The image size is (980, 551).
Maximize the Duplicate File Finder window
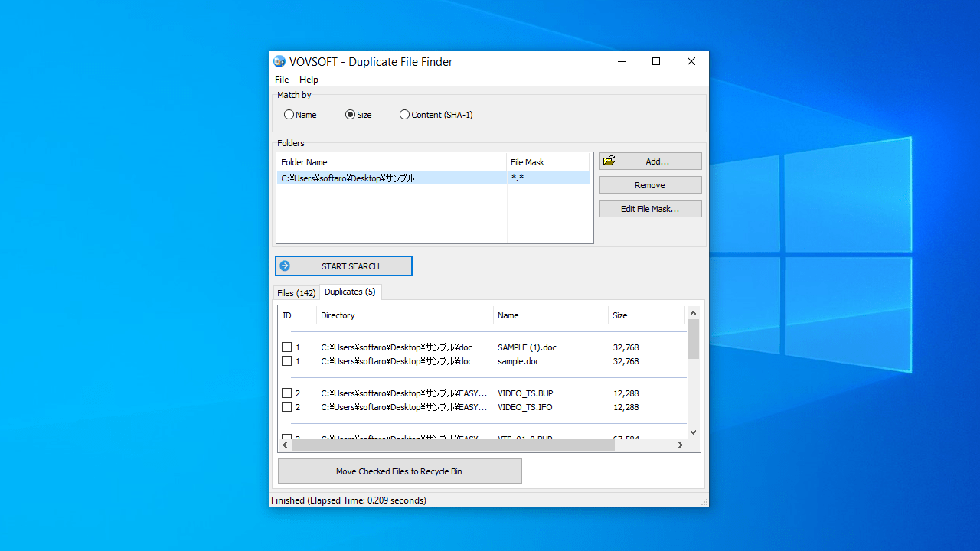(x=656, y=61)
